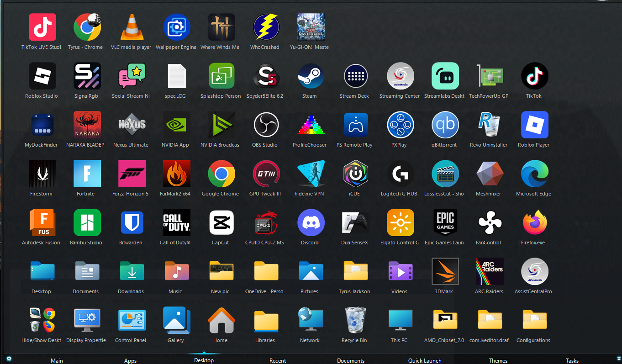Image resolution: width=622 pixels, height=364 pixels.
Task: Launch qBittorrent icon
Action: 444,125
